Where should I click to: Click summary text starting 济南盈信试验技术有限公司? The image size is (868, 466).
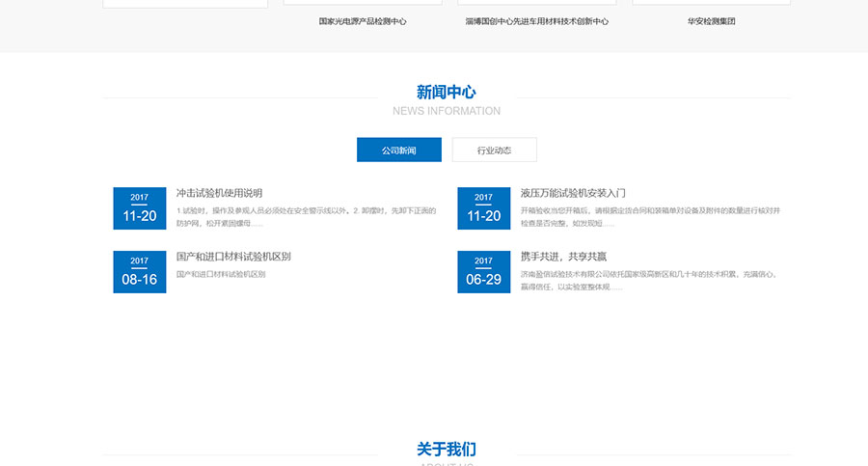pyautogui.click(x=649, y=281)
